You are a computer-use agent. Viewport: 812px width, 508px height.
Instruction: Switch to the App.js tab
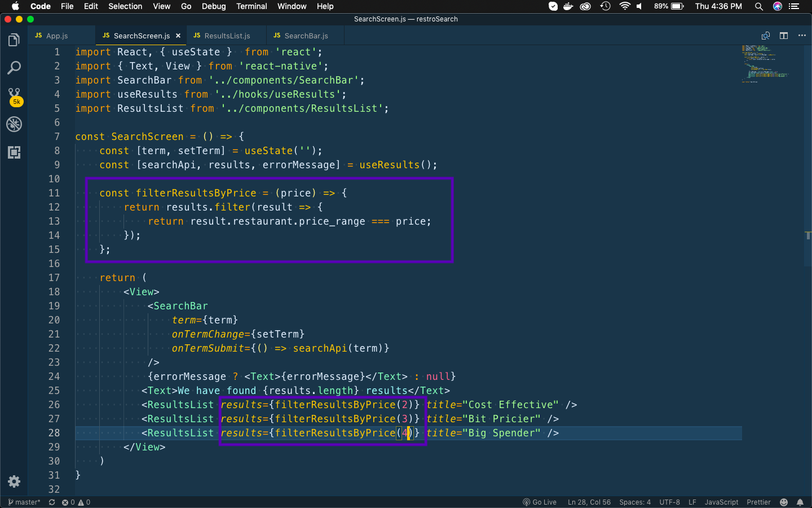click(x=61, y=36)
